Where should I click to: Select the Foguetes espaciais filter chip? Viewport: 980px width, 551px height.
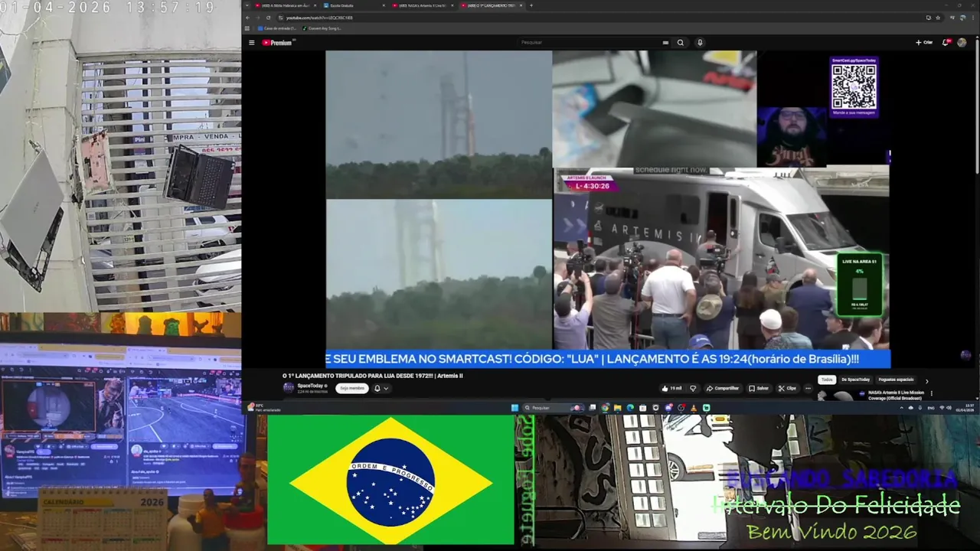(x=896, y=380)
